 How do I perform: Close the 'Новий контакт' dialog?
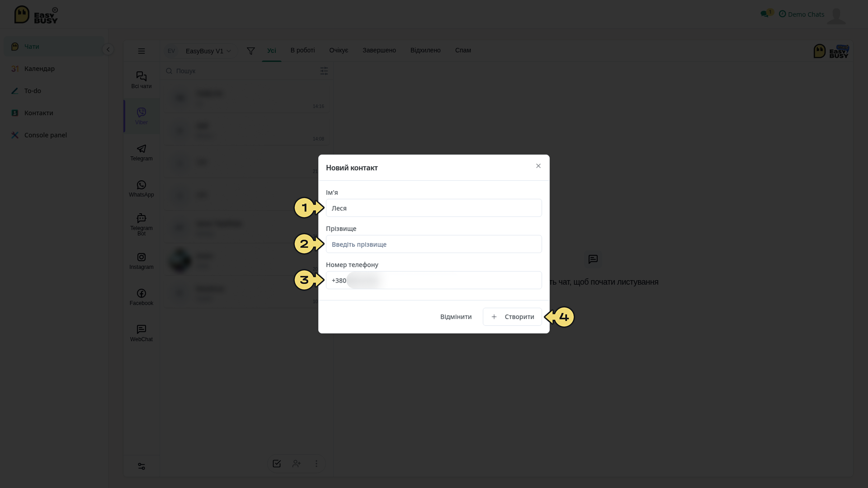click(538, 166)
